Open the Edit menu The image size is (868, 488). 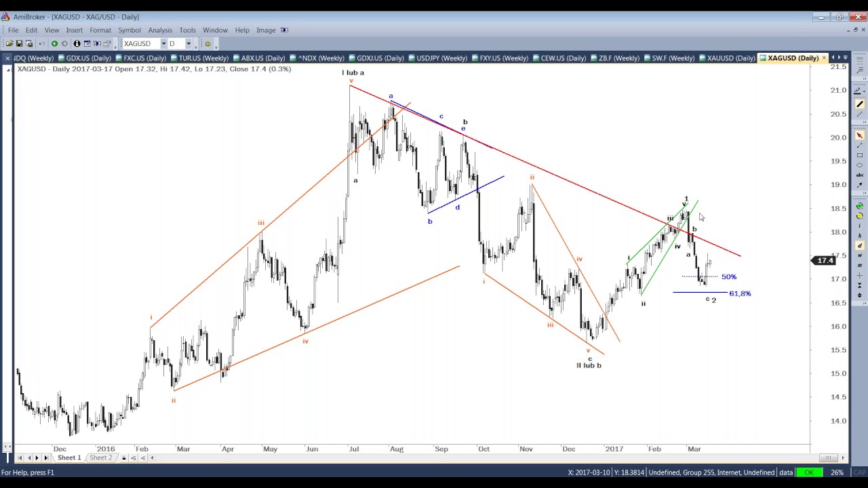click(32, 30)
